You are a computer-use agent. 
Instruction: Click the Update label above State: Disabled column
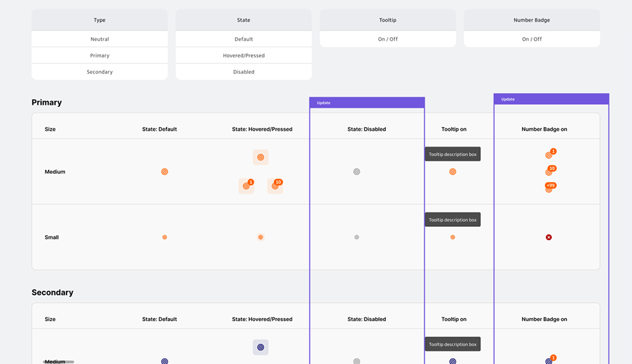click(323, 103)
